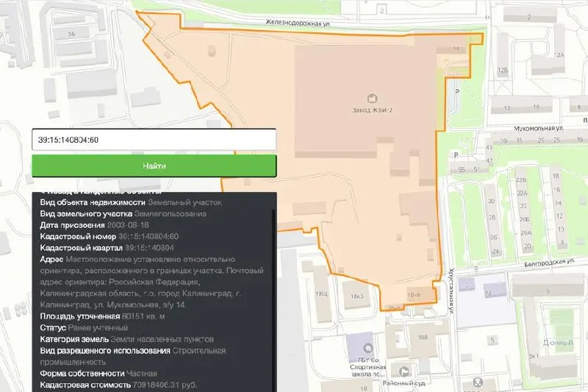Click the Кадастровая стоимость row
Screen dimensions: 588x392
coord(118,385)
